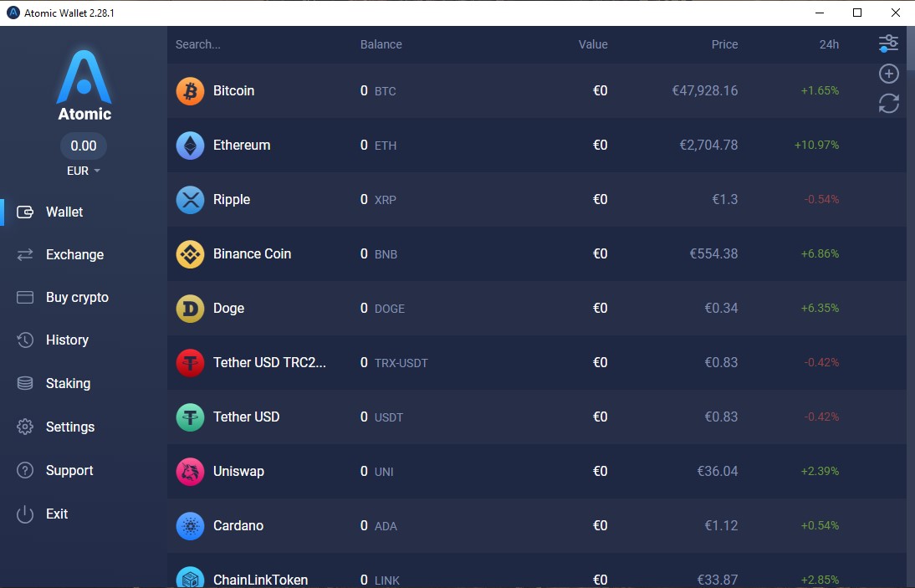Image resolution: width=915 pixels, height=588 pixels.
Task: Click the red Tether USD TRC20 icon
Action: [x=190, y=363]
